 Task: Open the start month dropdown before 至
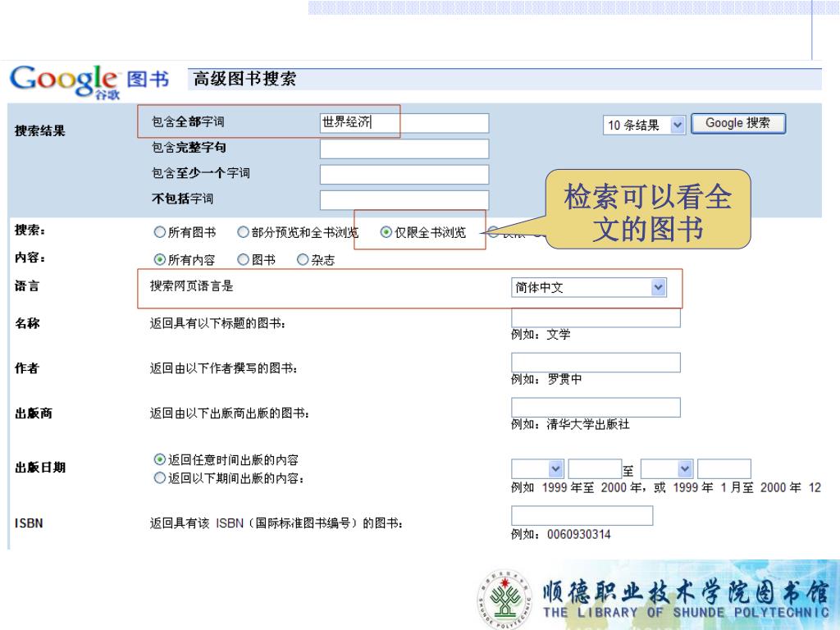(537, 468)
